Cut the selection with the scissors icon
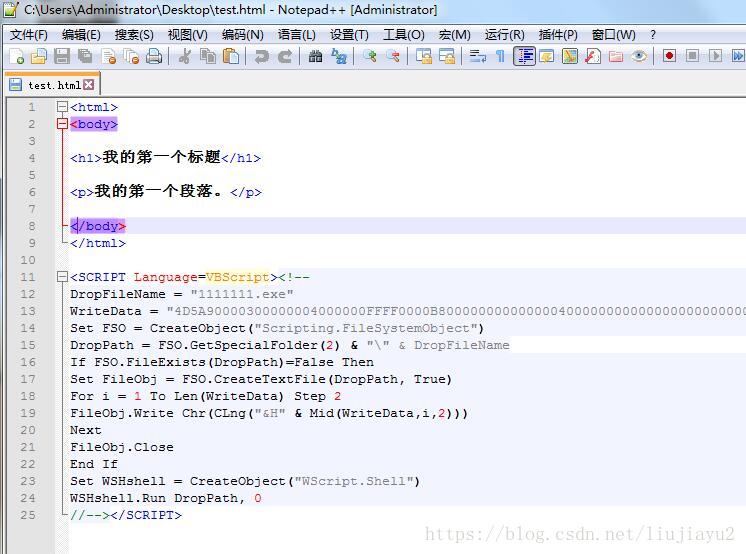This screenshot has width=746, height=554. coord(185,56)
